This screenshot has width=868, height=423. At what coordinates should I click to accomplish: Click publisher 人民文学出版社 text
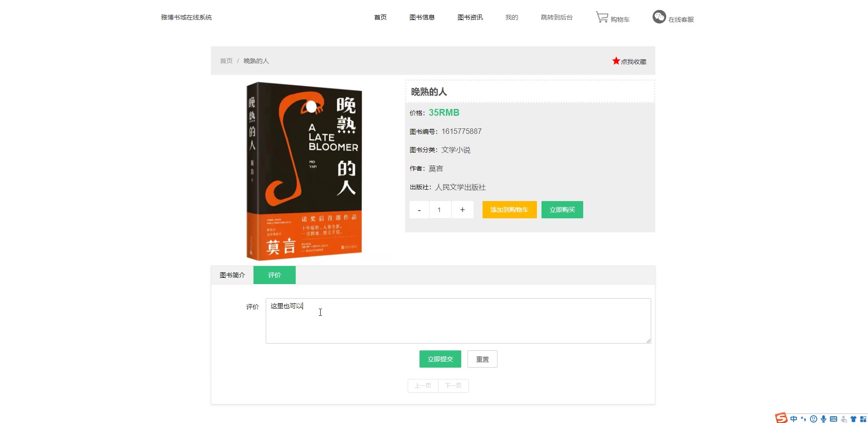(460, 187)
